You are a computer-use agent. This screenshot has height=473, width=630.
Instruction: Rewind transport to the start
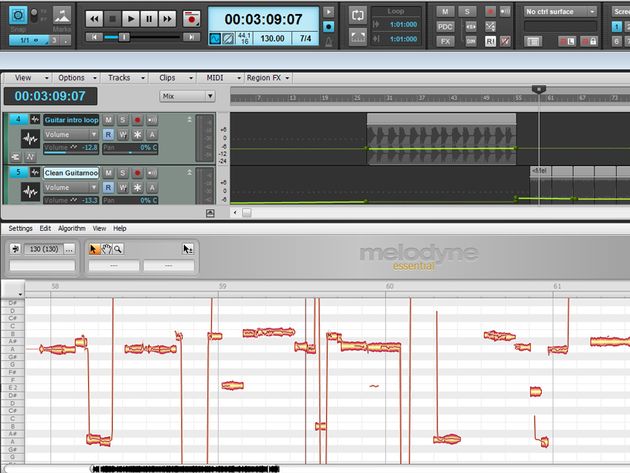click(94, 19)
